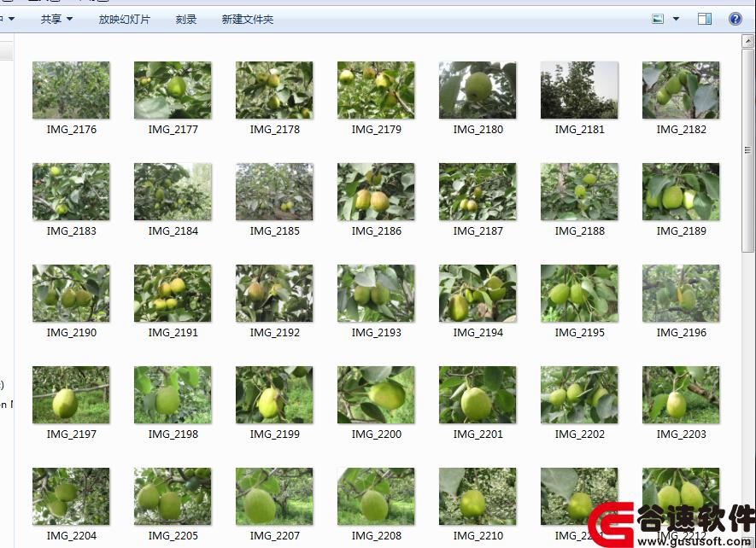Open the Help question mark icon
This screenshot has width=756, height=548.
click(x=735, y=19)
